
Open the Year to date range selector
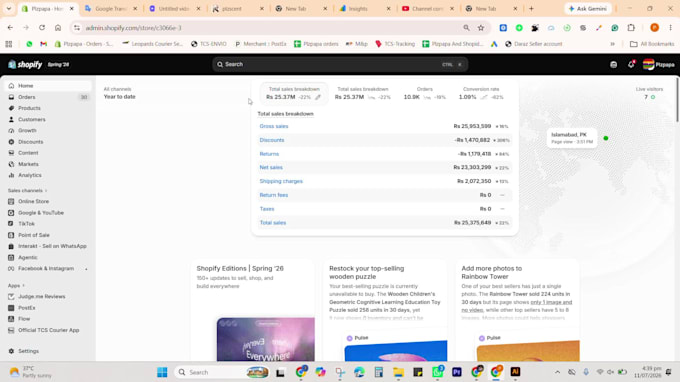pos(120,97)
